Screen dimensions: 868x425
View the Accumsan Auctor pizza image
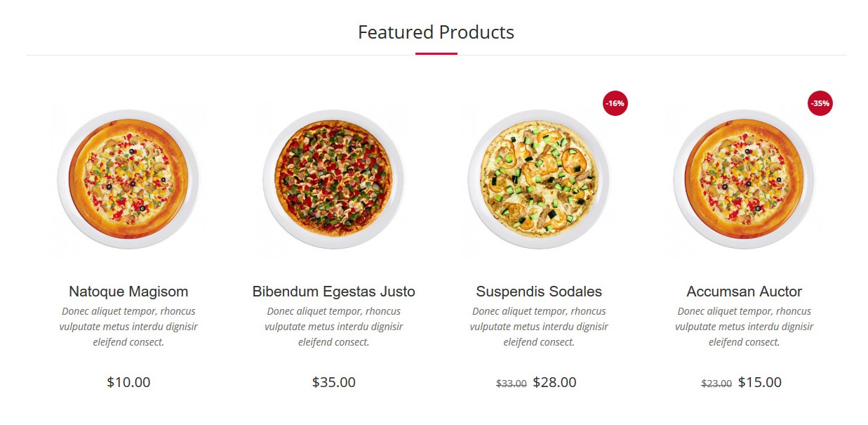tap(744, 179)
